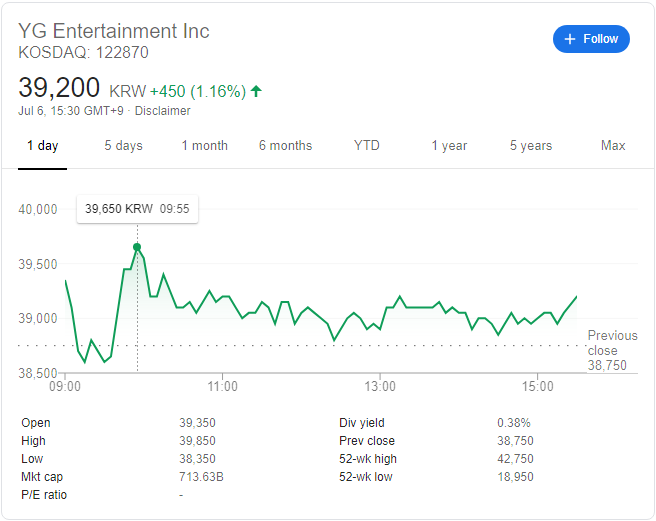Click the +450 (1.16%) change text
The height and width of the screenshot is (521, 656).
click(198, 91)
